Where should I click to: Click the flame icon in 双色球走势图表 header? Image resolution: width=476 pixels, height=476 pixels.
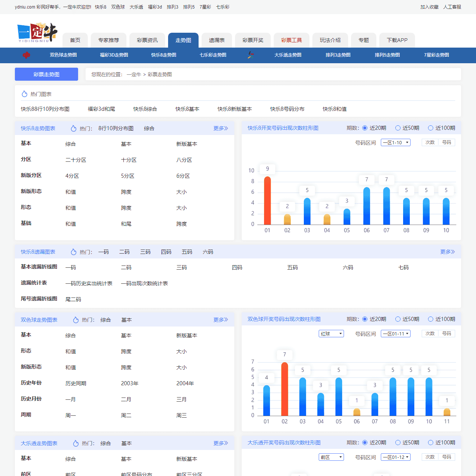click(76, 320)
